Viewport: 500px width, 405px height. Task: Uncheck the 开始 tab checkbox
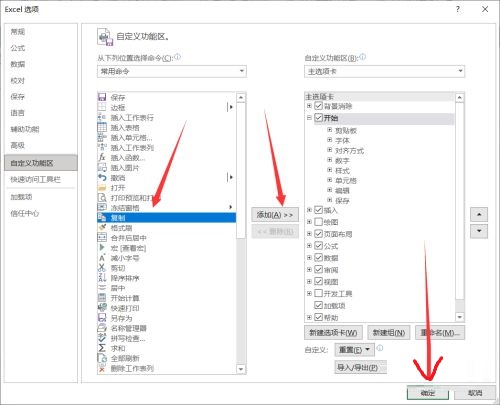click(x=318, y=117)
